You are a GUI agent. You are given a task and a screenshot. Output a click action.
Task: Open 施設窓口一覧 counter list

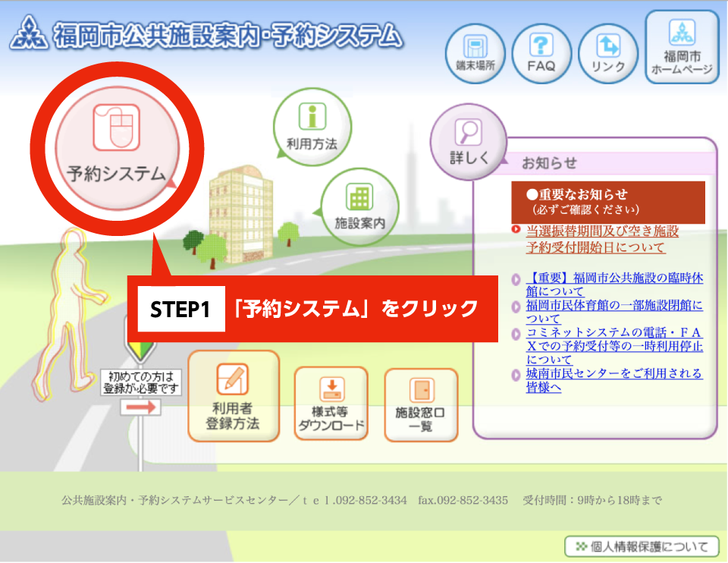pyautogui.click(x=421, y=405)
